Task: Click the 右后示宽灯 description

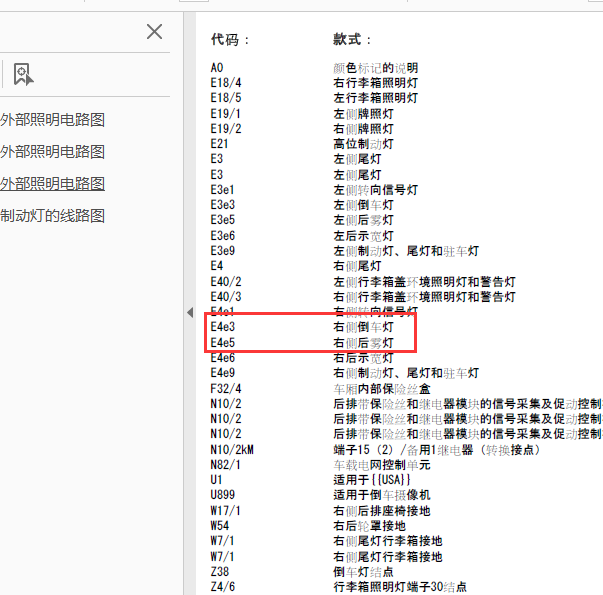Action: tap(363, 358)
